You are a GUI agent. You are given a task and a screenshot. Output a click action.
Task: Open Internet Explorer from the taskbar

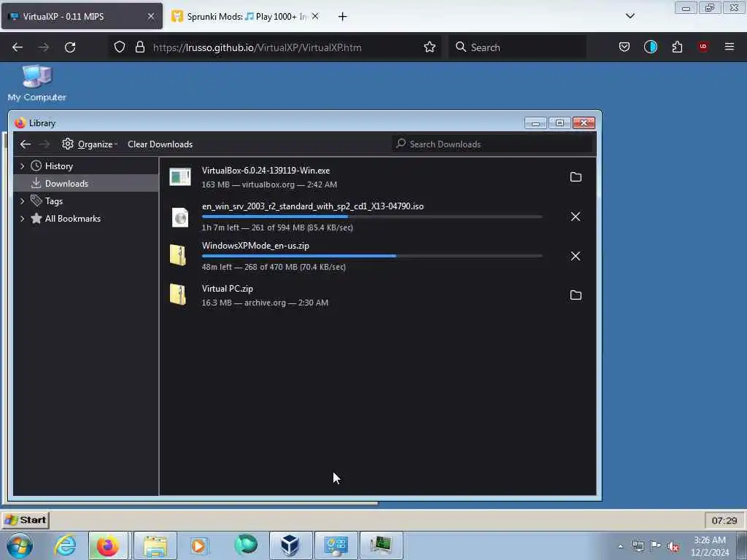point(65,545)
